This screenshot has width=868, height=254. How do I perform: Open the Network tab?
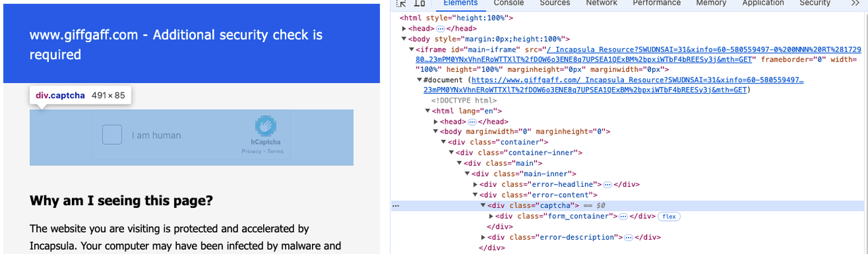(601, 3)
